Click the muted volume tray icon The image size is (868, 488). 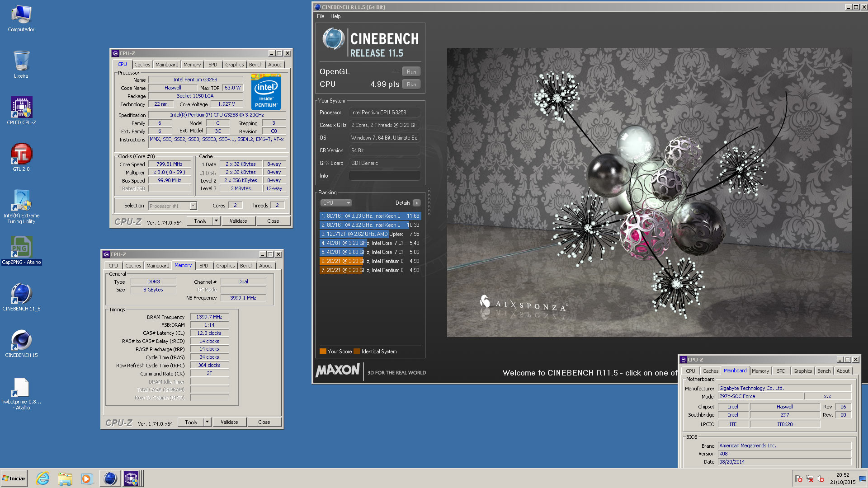821,479
